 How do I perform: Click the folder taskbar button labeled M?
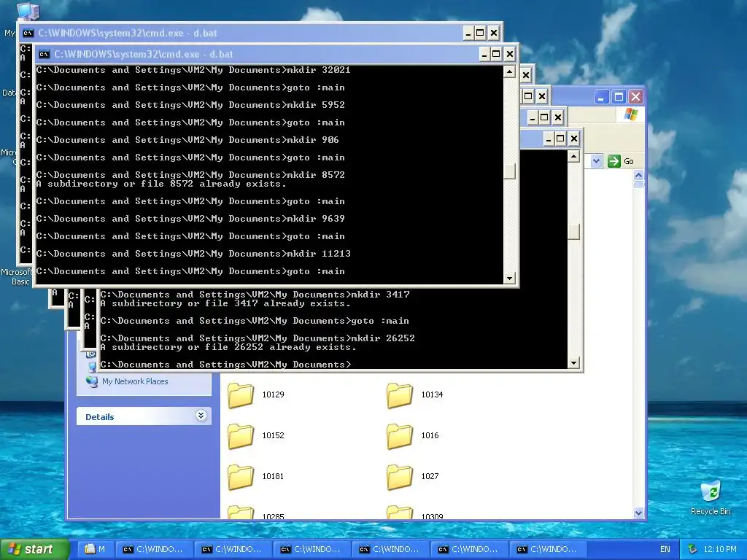click(x=96, y=549)
